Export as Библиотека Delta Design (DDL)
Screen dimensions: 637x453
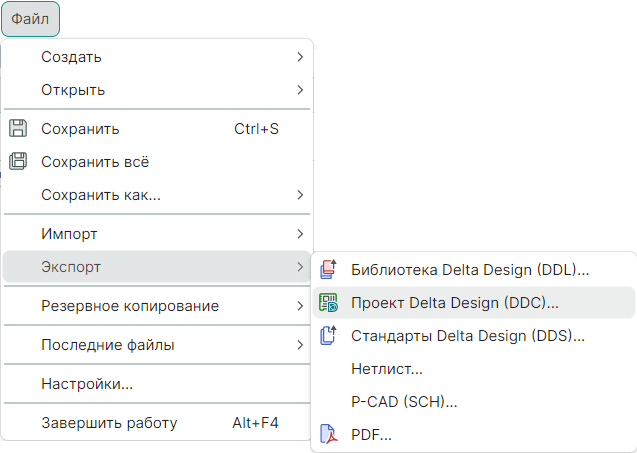click(470, 269)
